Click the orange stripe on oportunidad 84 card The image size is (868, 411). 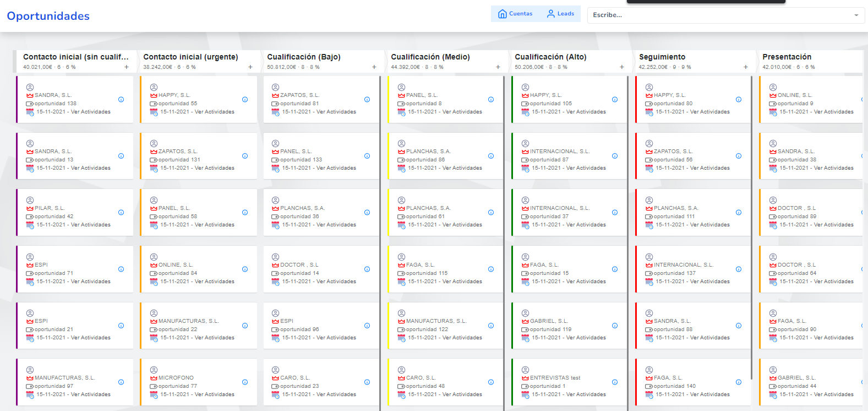pyautogui.click(x=141, y=269)
